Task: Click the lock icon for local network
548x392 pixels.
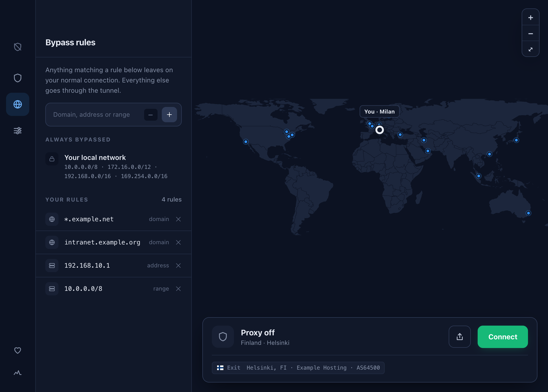Action: (x=52, y=159)
